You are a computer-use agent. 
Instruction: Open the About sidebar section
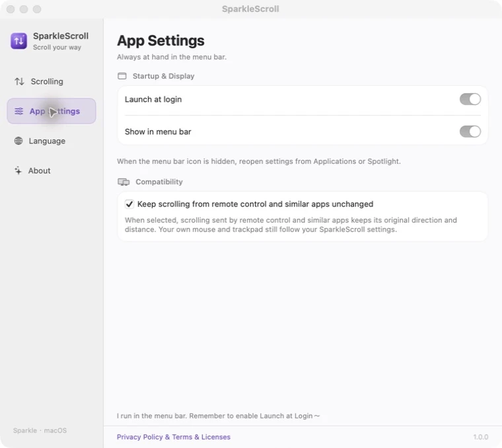point(52,170)
